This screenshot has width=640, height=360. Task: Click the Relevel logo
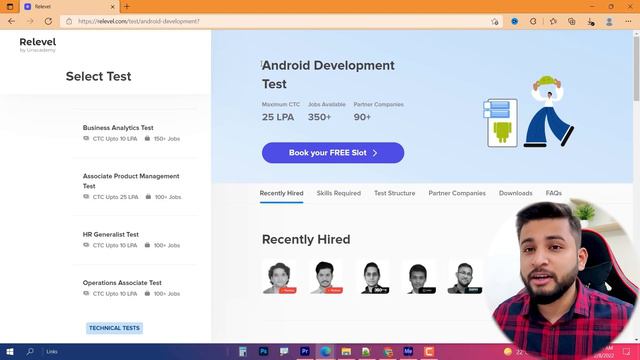38,44
